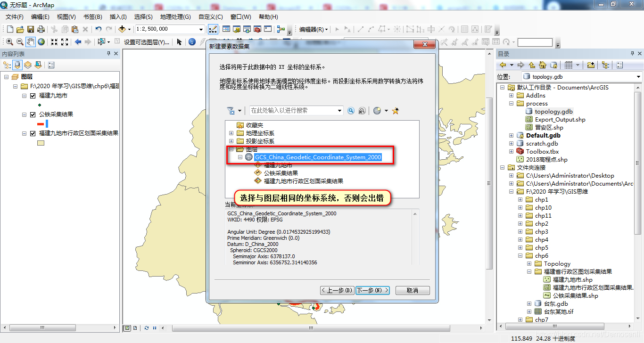Image resolution: width=644 pixels, height=343 pixels.
Task: Click the New map document icon
Action: point(10,29)
